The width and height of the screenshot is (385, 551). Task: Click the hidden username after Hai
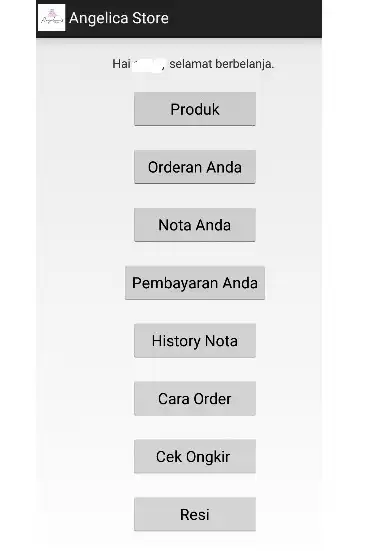coord(148,65)
